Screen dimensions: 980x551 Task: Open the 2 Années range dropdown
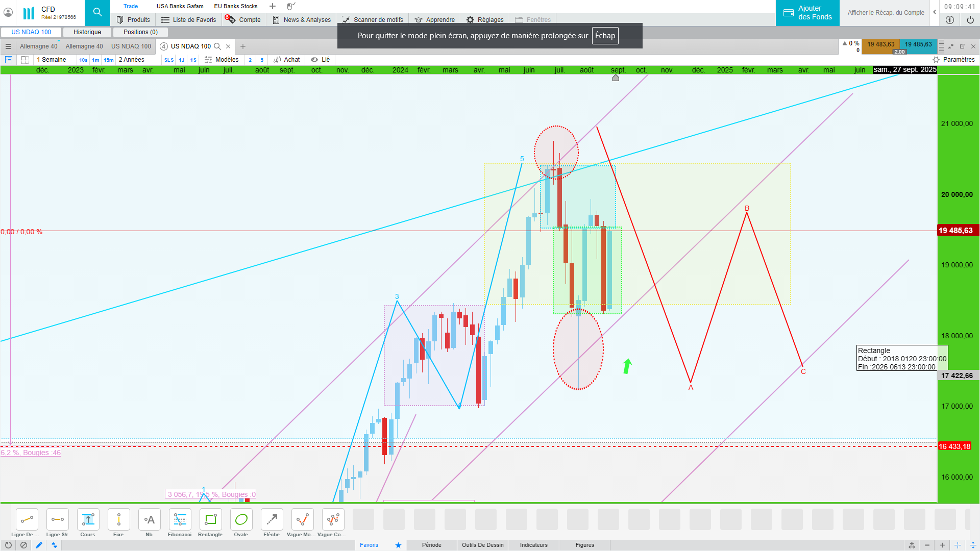click(132, 60)
